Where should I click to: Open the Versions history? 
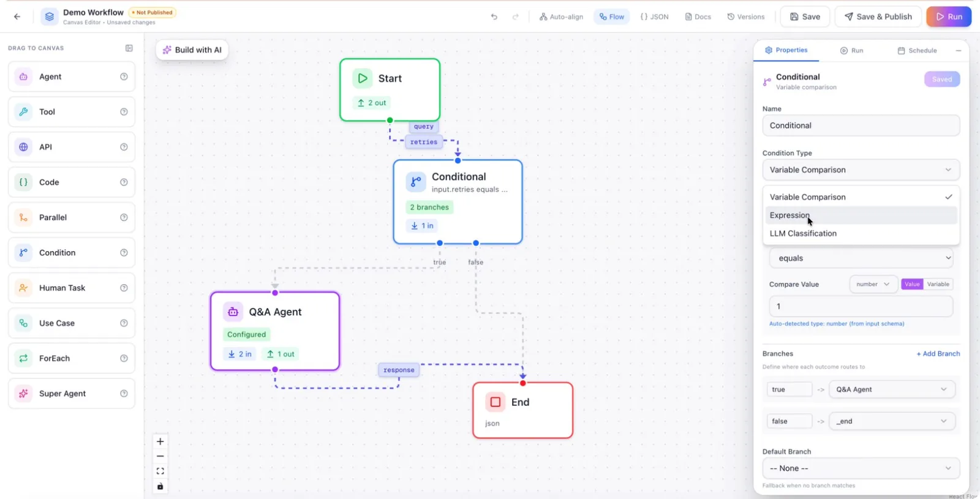point(745,17)
